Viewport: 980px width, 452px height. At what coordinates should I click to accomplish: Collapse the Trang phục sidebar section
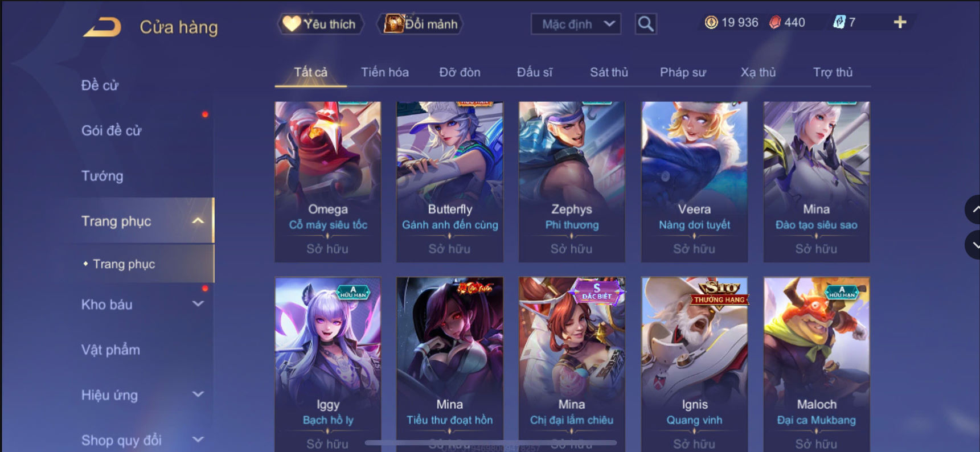[x=198, y=221]
